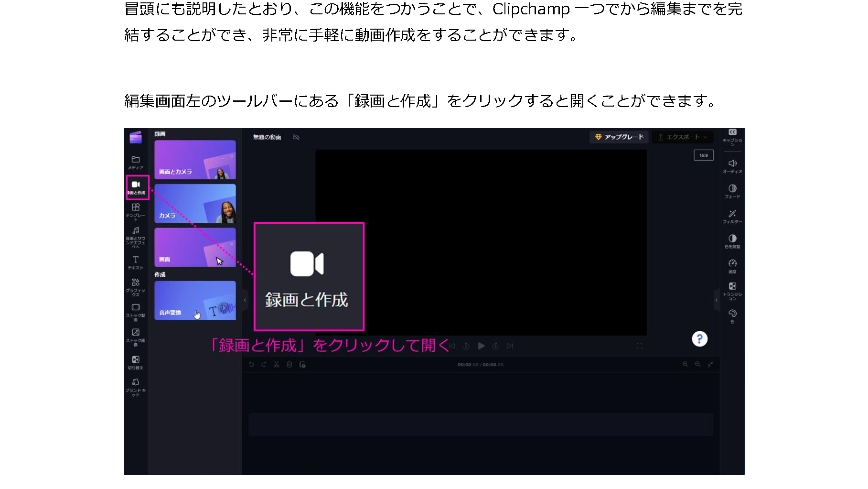Open the テキスト (Text) sidebar tool

[136, 262]
